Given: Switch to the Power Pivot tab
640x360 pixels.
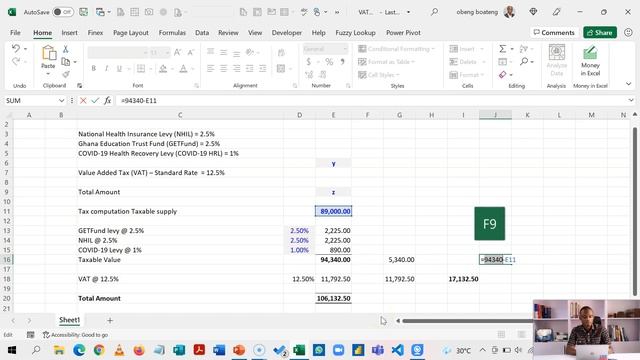Looking at the screenshot, I should coord(403,33).
